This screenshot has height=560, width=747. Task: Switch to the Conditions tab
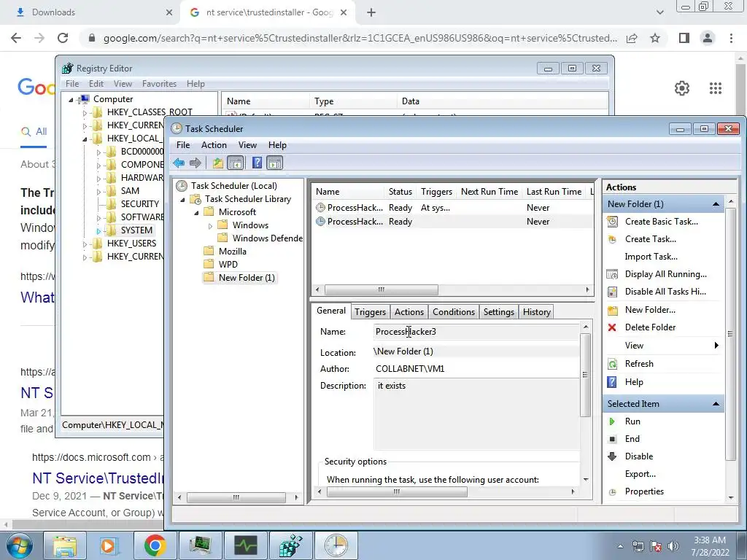[454, 312]
